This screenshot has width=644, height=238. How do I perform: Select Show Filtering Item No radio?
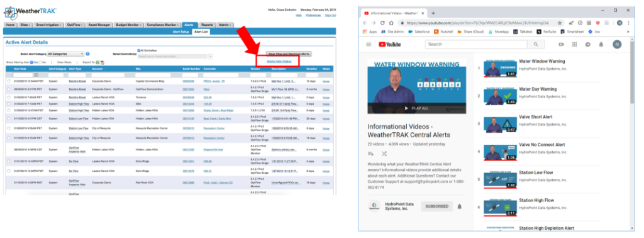click(40, 62)
